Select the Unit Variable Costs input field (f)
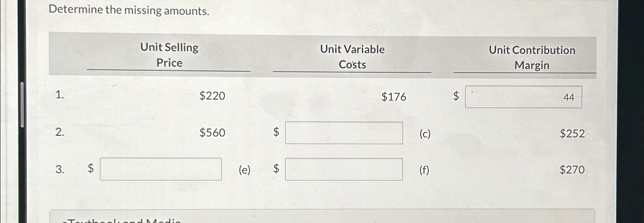Screen dimensions: 644x223 [344, 169]
